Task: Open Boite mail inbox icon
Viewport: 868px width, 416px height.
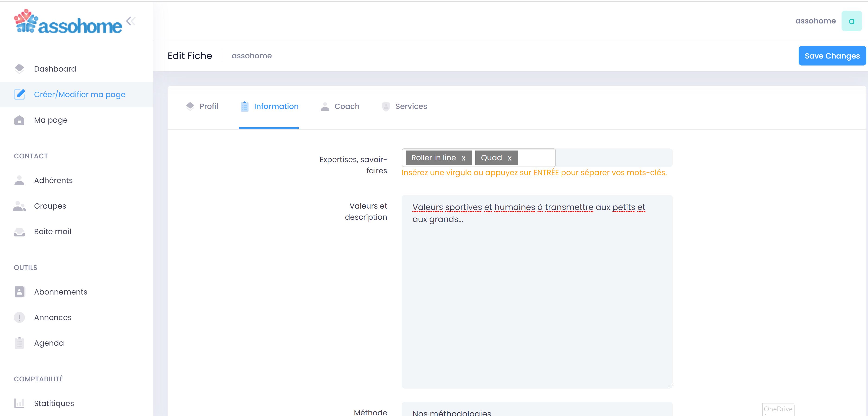Action: [19, 232]
